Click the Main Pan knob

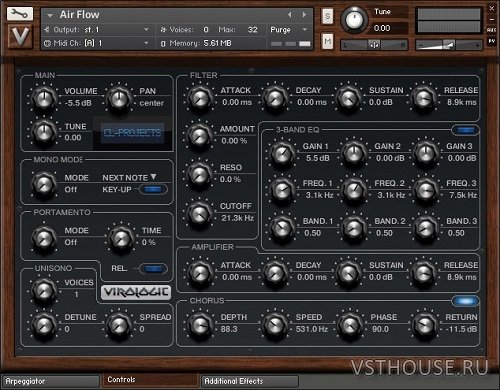119,99
